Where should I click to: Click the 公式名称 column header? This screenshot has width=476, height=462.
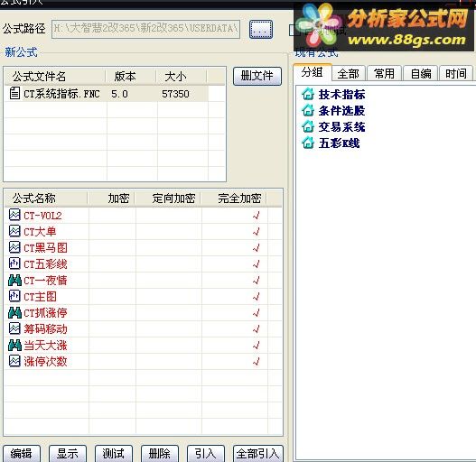[x=46, y=199]
